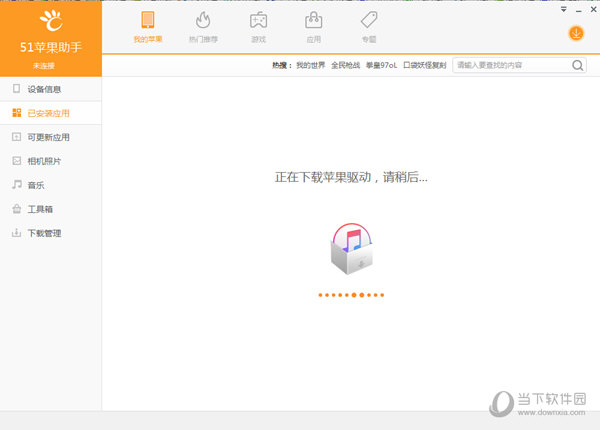Click the orange download manager icon
This screenshot has width=600, height=430.
click(x=576, y=34)
